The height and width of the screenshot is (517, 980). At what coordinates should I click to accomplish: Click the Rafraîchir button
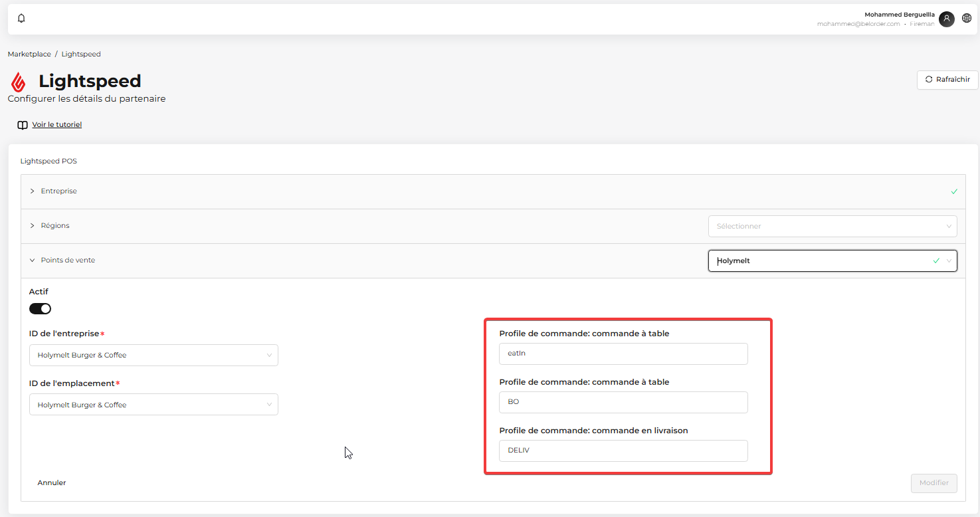point(947,79)
